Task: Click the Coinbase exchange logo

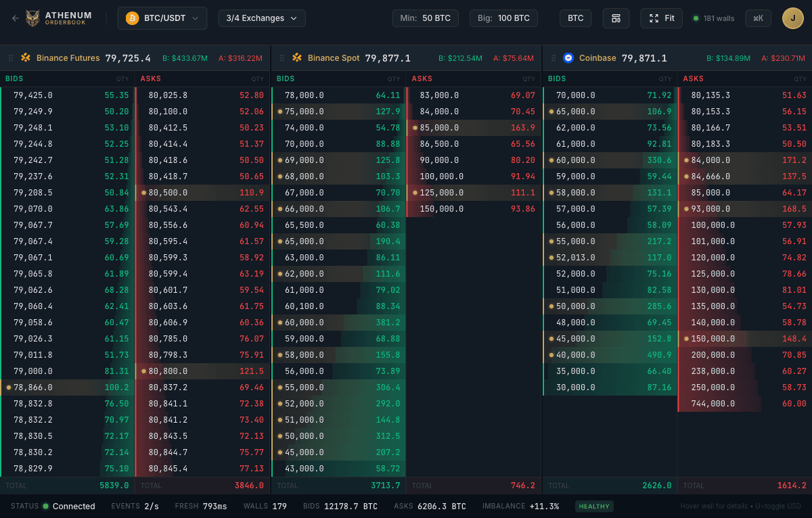Action: point(568,58)
